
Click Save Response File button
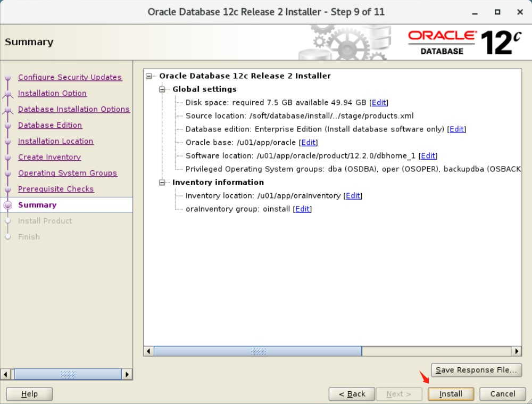tap(476, 370)
